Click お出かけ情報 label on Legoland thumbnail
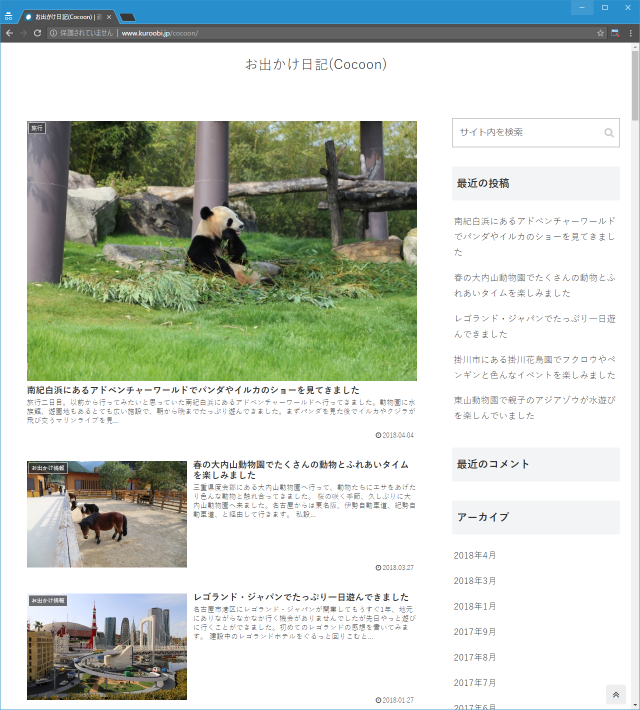 tap(48, 600)
